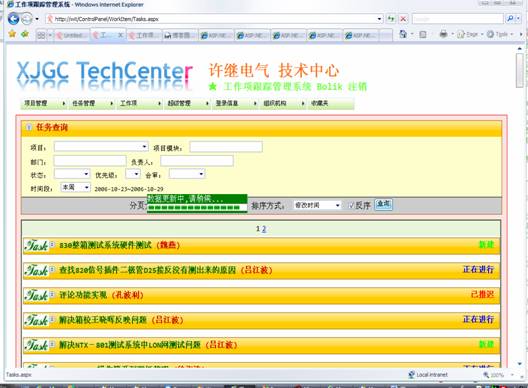Go to page 2 of the results
The height and width of the screenshot is (388, 528).
click(264, 229)
